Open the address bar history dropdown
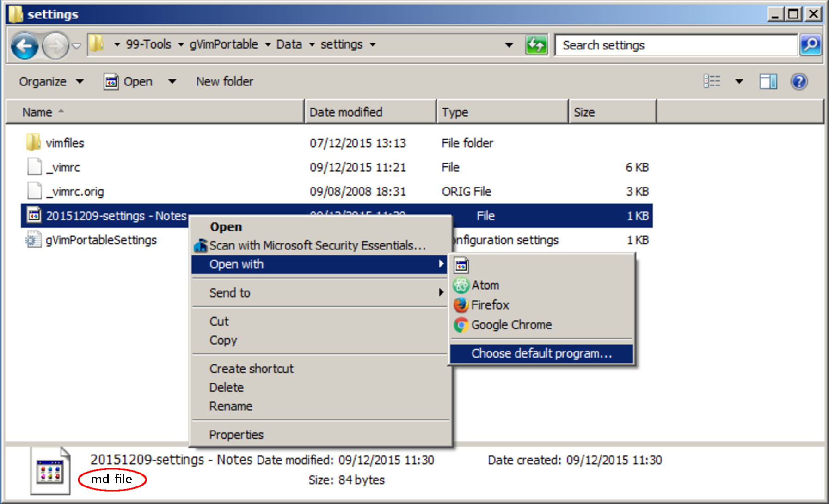 coord(509,45)
